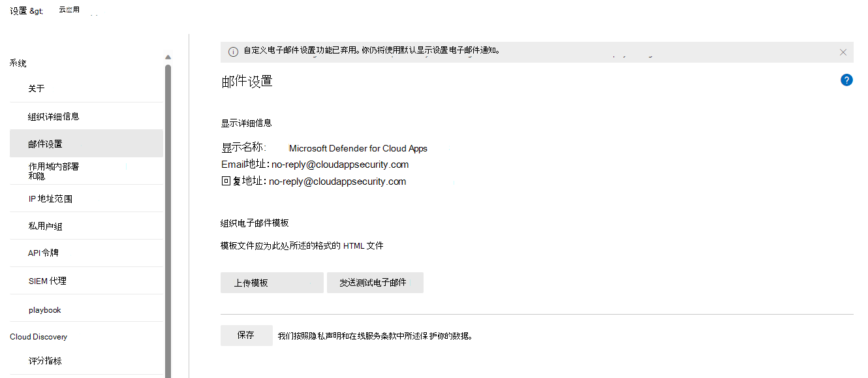The image size is (868, 378).
Task: Select SIEM 代理 in sidebar
Action: click(x=86, y=281)
